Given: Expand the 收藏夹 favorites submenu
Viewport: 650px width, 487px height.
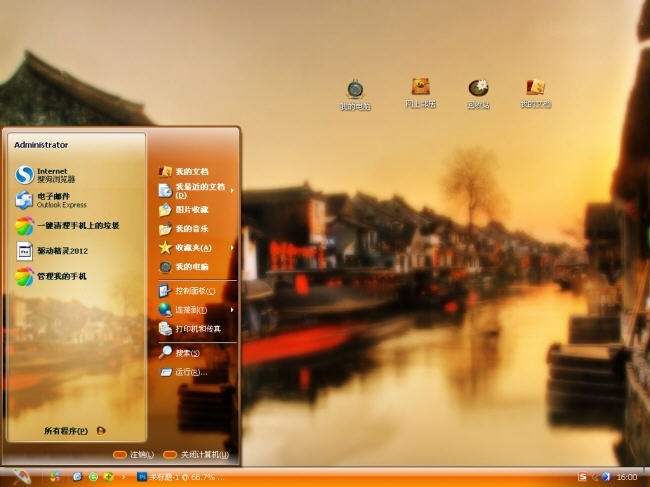Looking at the screenshot, I should 195,247.
